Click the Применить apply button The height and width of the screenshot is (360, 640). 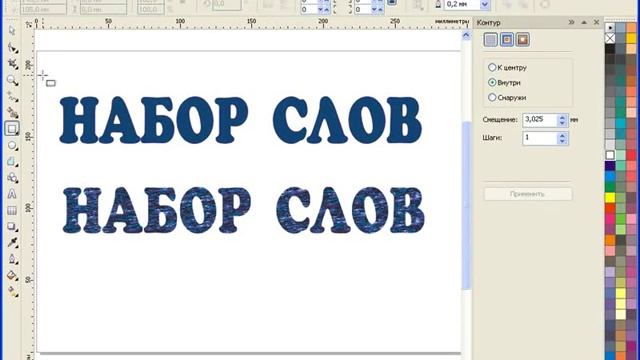click(x=528, y=194)
